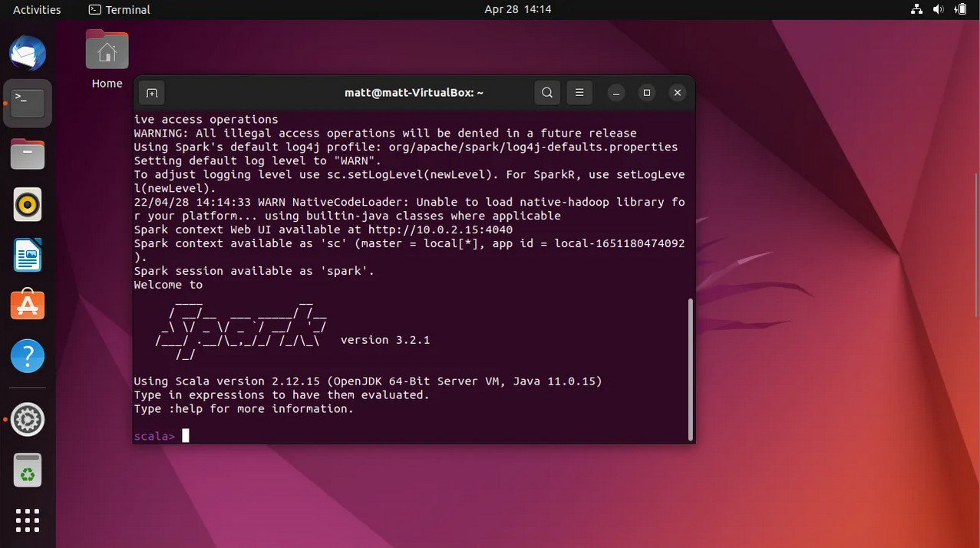Select the Terminal icon in the dock
Screen dimensions: 980x548
pos(28,103)
